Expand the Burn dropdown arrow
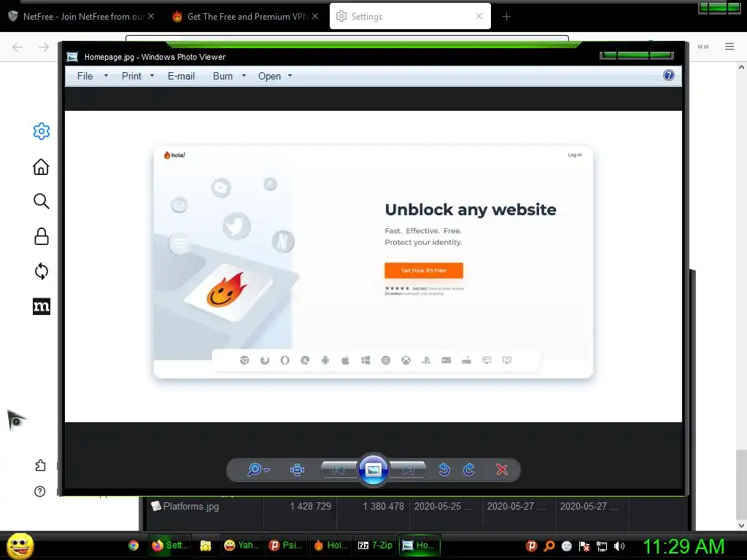Screen dimensions: 747x560 tap(244, 76)
